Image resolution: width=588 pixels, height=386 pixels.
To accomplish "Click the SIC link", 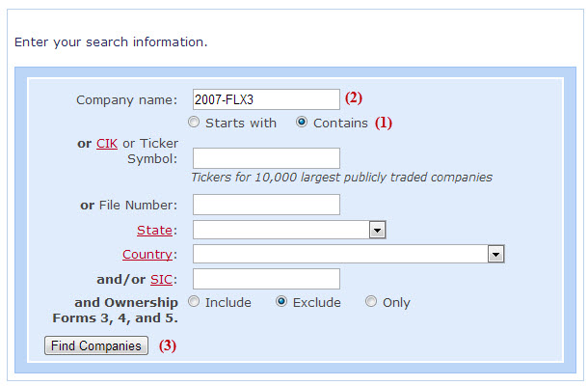I will click(x=161, y=279).
